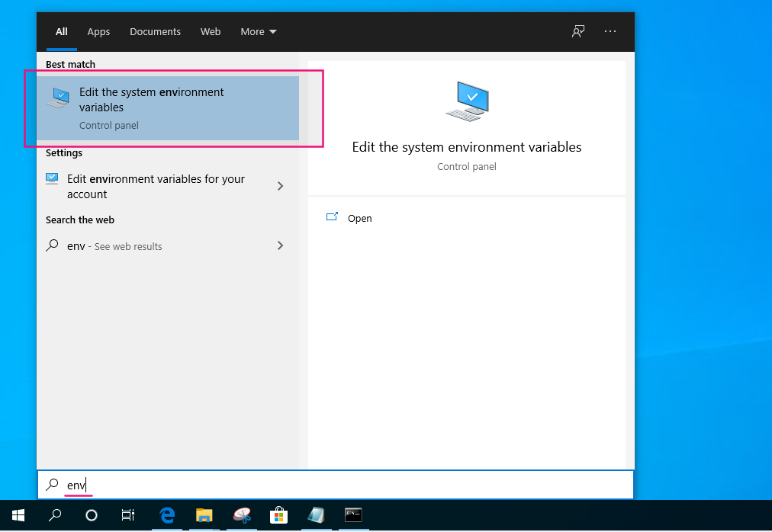Select the Web search tab
772x532 pixels.
pyautogui.click(x=211, y=31)
